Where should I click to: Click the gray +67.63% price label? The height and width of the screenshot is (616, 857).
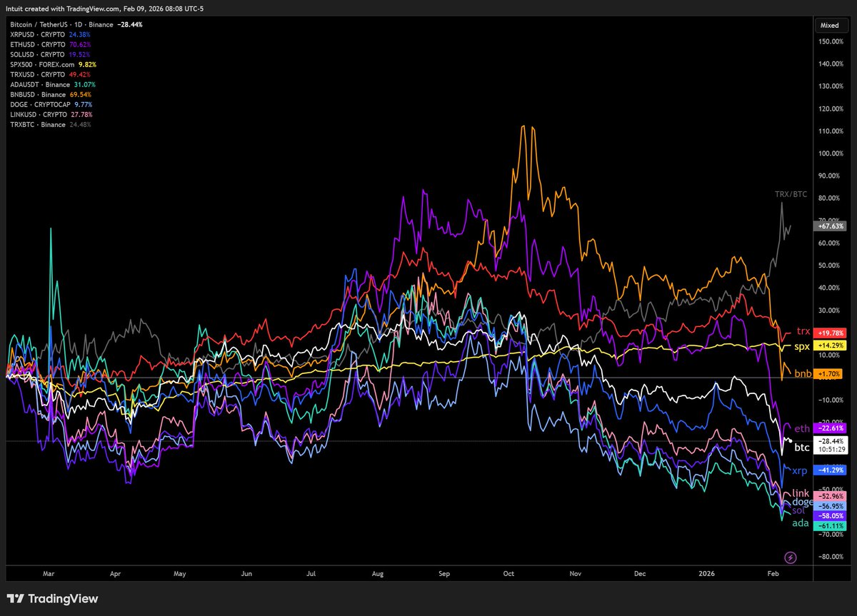pos(829,226)
